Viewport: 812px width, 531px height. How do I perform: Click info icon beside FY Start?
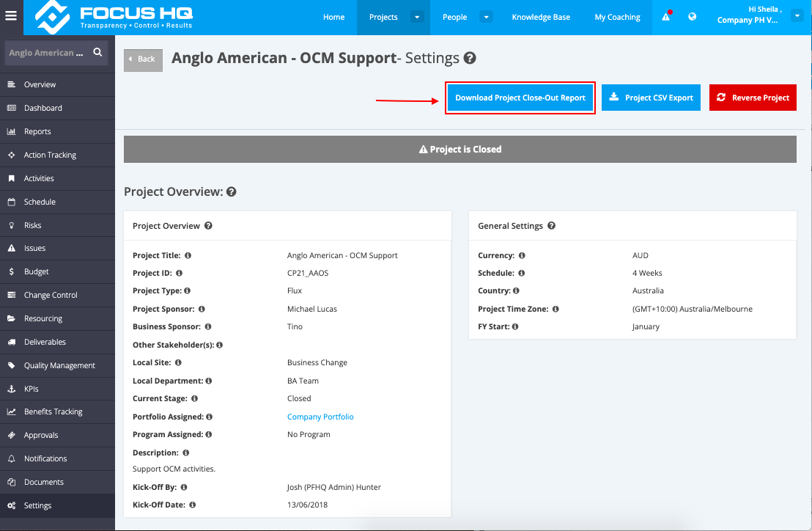515,326
